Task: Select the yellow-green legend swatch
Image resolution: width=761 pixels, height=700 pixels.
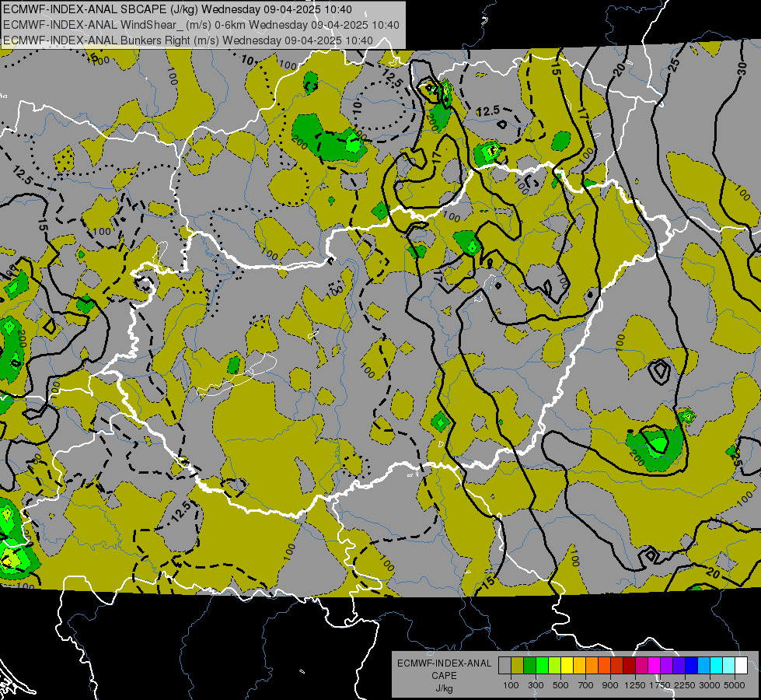Action: pyautogui.click(x=554, y=666)
